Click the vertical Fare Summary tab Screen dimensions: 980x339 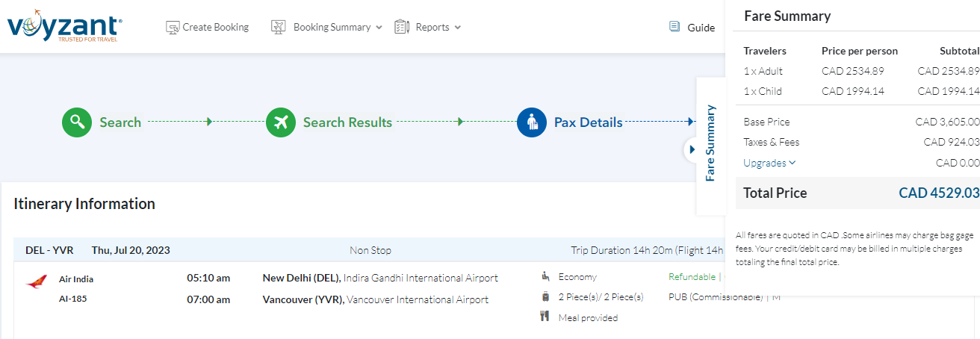(x=710, y=143)
